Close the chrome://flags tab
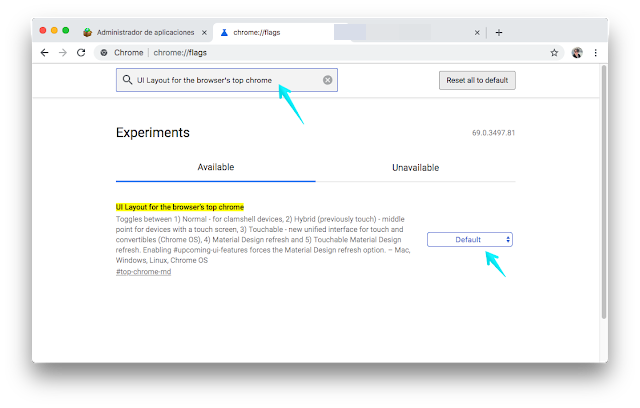The height and width of the screenshot is (408, 640). (476, 32)
